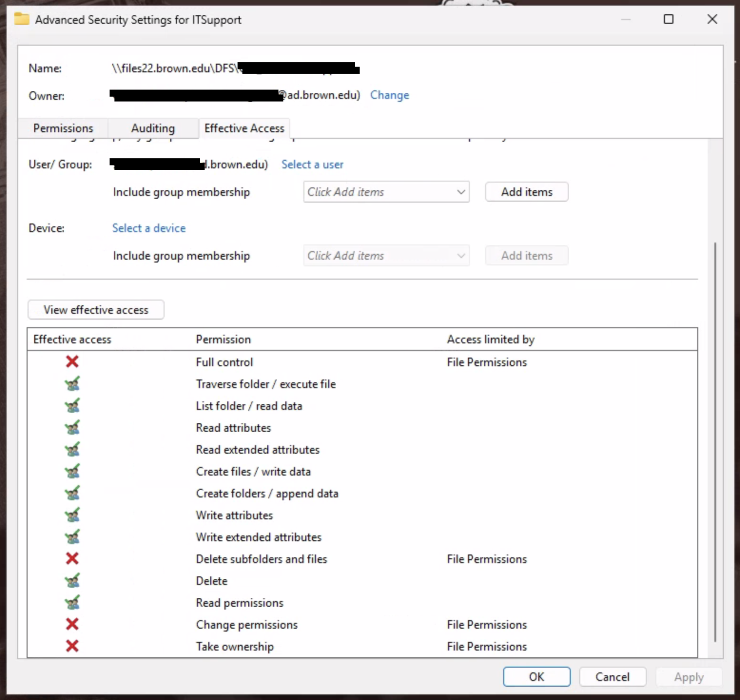740x700 pixels.
Task: Click the denied icon next to Take ownership
Action: (x=72, y=646)
